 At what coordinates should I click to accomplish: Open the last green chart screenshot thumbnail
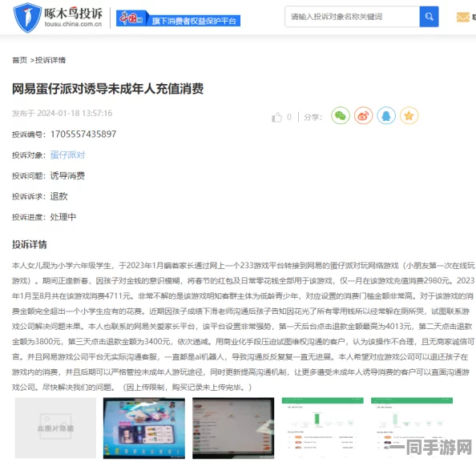(x=412, y=428)
